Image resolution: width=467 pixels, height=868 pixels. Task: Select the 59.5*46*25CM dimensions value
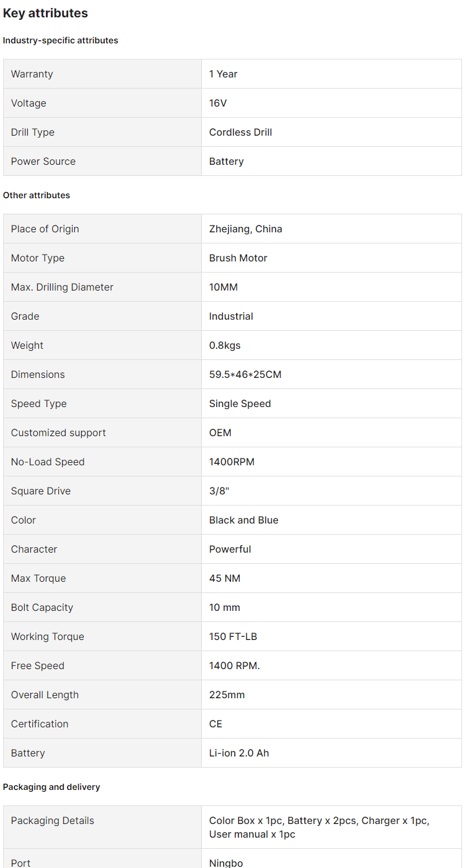coord(245,374)
